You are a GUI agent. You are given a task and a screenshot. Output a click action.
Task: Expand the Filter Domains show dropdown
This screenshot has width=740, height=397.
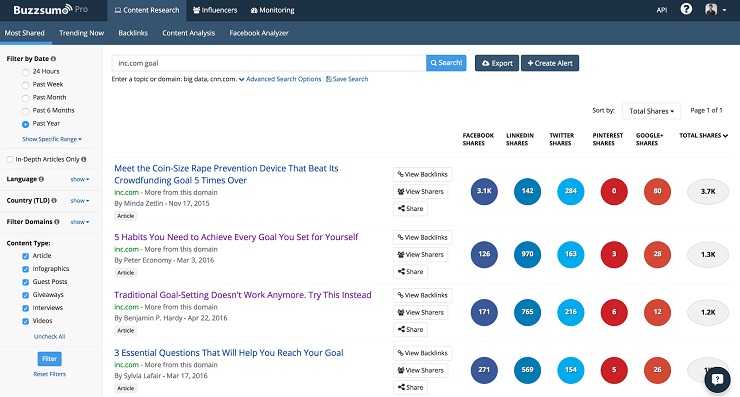coord(80,222)
